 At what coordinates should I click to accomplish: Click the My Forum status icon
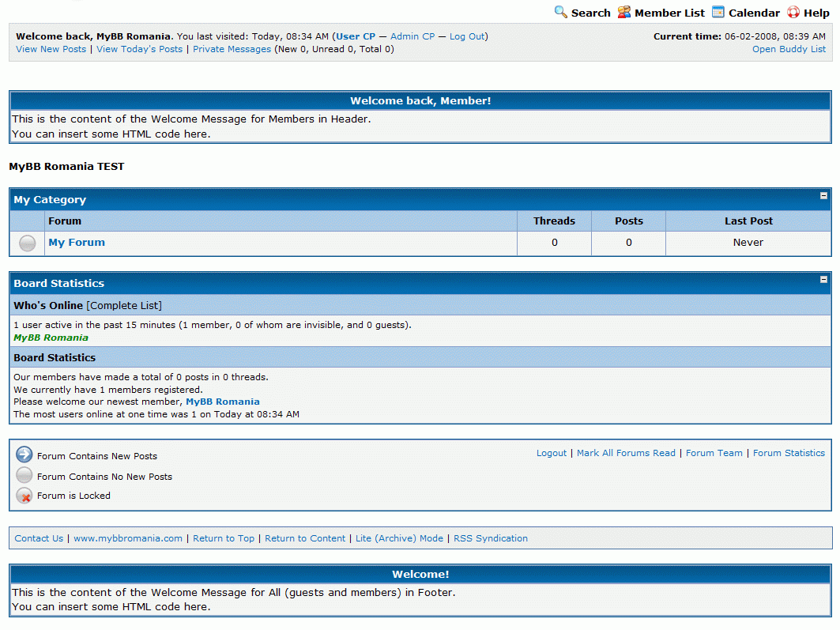click(x=27, y=243)
